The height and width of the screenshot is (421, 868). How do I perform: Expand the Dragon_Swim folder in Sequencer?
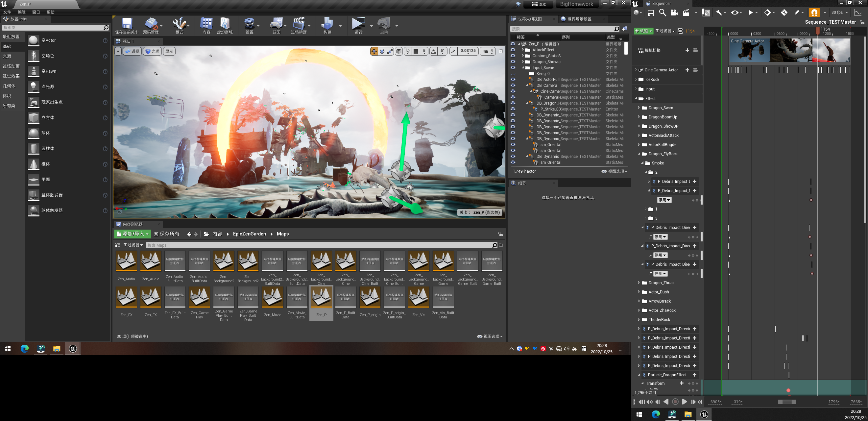pos(639,108)
